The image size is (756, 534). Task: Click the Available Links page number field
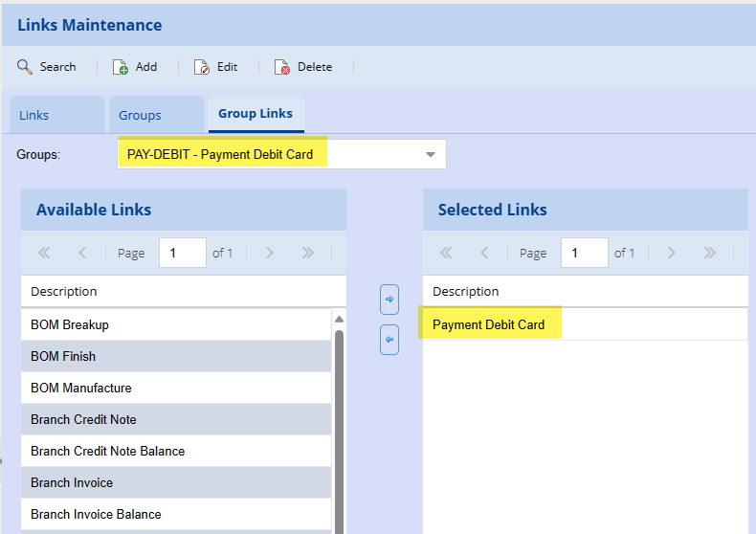(182, 253)
